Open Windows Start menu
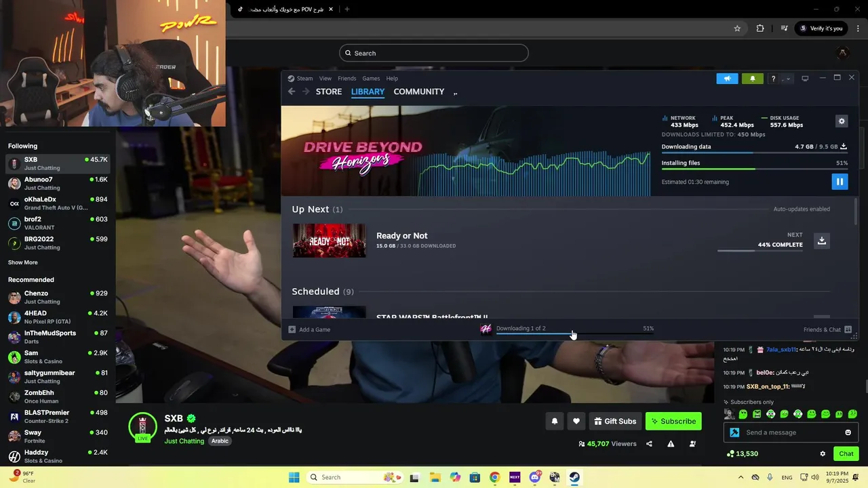This screenshot has width=868, height=488. coord(294,477)
